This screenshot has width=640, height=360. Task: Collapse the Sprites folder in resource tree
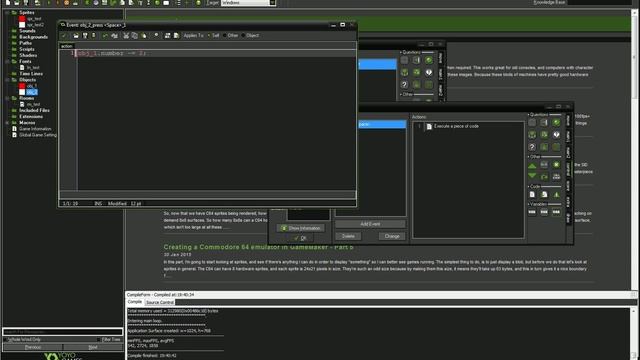click(x=7, y=13)
